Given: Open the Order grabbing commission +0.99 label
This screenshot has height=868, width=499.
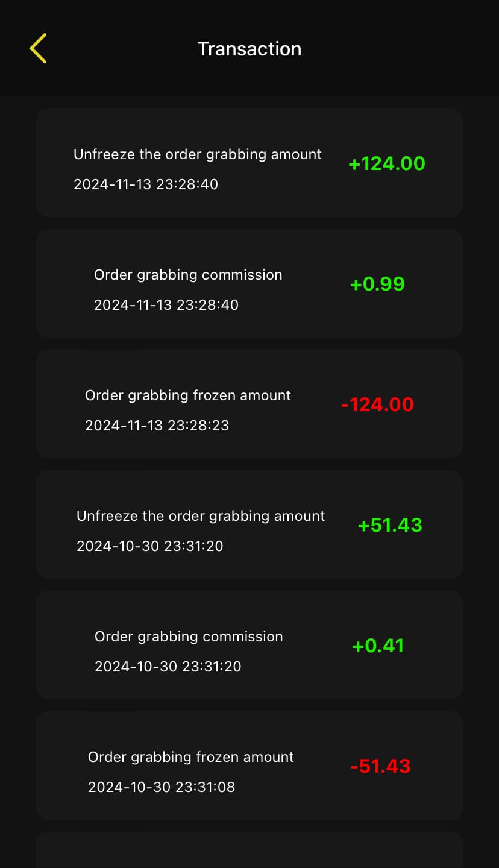Looking at the screenshot, I should click(x=188, y=275).
